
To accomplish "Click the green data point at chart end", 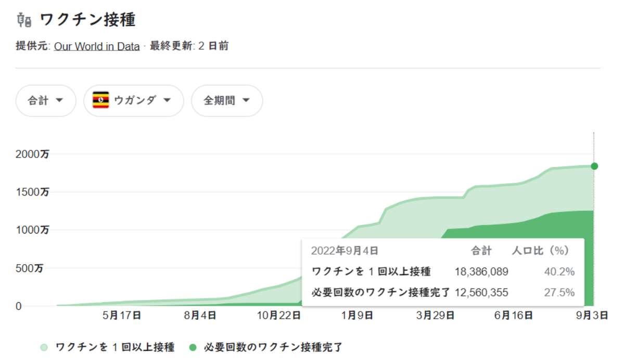I will tap(594, 166).
